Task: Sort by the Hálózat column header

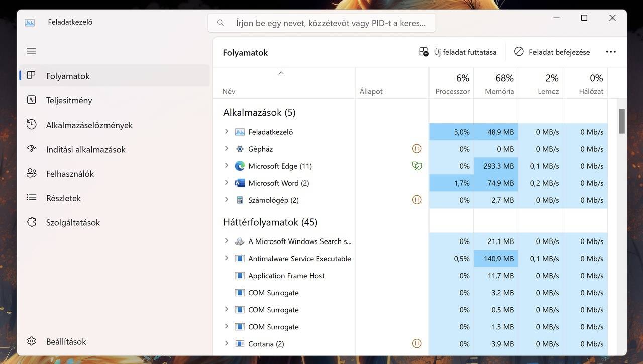Action: pos(585,83)
